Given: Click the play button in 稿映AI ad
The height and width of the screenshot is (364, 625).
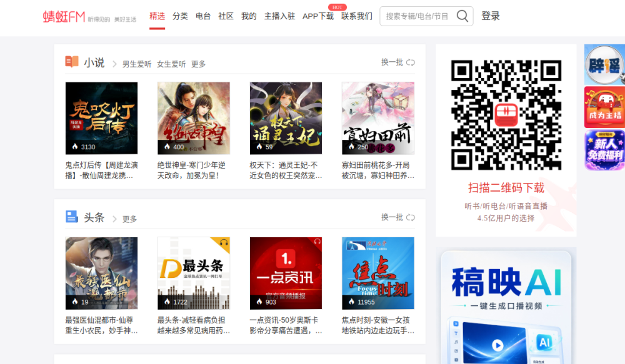Looking at the screenshot, I should (x=497, y=345).
